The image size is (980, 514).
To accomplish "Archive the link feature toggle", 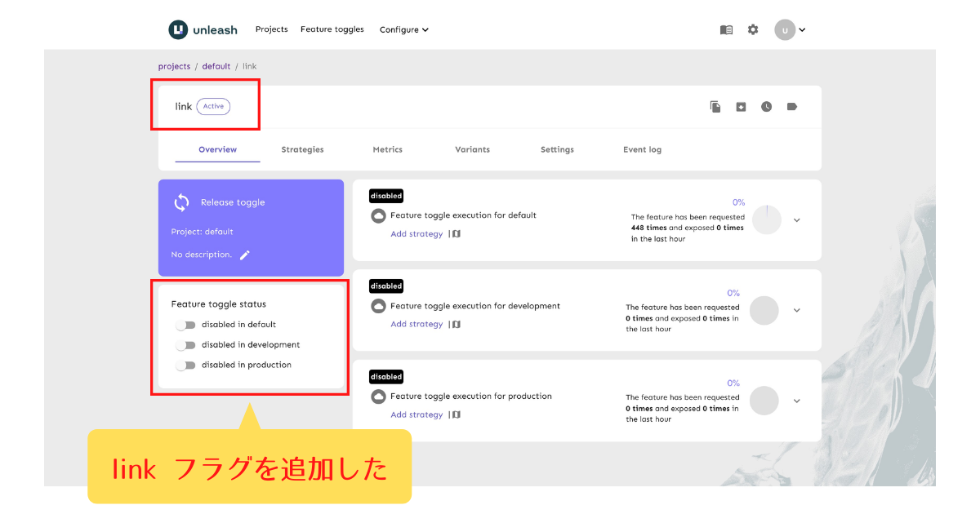I will (x=741, y=107).
